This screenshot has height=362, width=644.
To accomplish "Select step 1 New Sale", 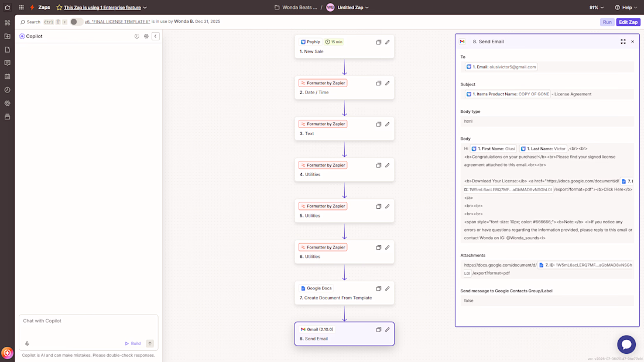I will [344, 46].
